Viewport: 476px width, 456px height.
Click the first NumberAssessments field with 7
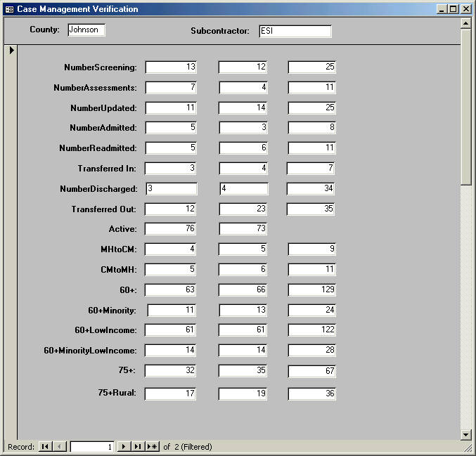(x=171, y=87)
